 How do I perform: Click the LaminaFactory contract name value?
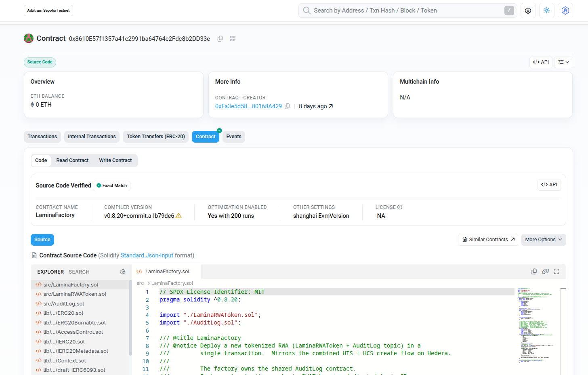pyautogui.click(x=55, y=215)
